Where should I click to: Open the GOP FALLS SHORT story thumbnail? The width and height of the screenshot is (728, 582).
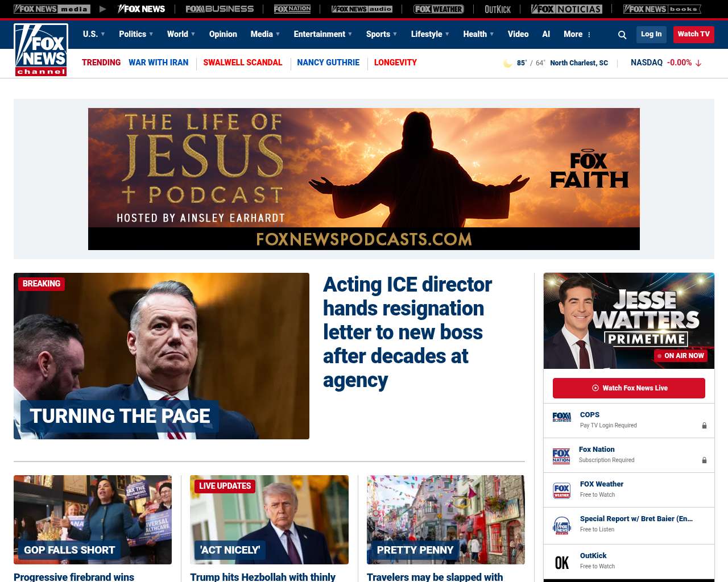[93, 519]
